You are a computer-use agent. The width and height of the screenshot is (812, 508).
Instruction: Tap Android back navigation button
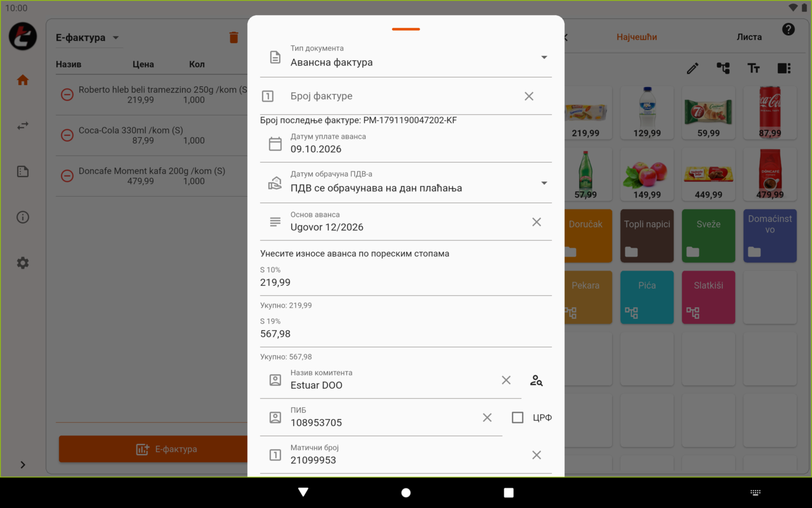pos(303,493)
